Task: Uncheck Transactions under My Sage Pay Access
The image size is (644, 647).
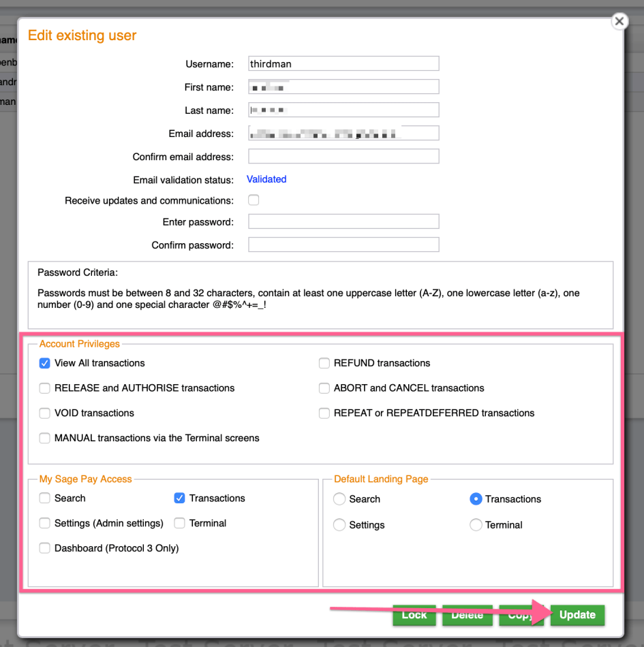Action: 179,498
